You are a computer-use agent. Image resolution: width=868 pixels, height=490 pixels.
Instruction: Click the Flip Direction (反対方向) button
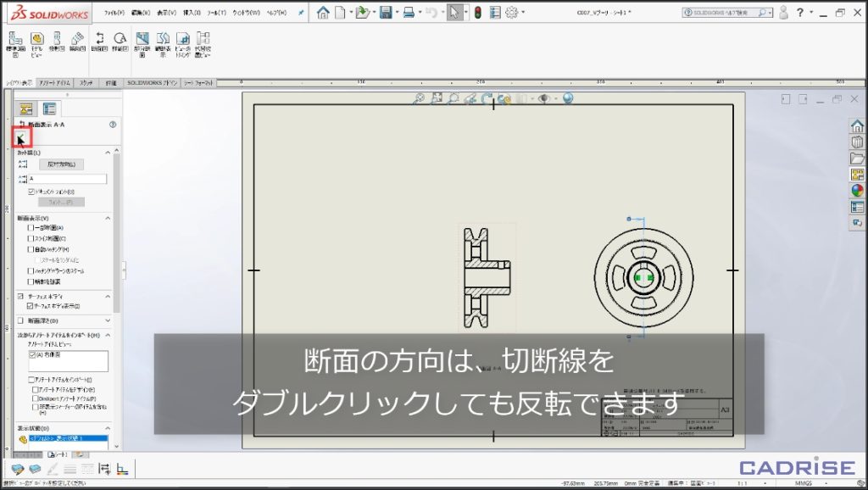click(61, 164)
